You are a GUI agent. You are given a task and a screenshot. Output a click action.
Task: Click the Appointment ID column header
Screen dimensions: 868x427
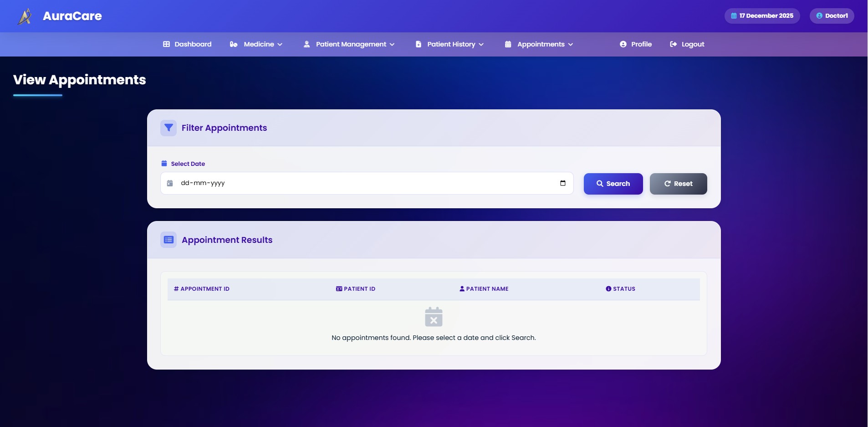[202, 289]
